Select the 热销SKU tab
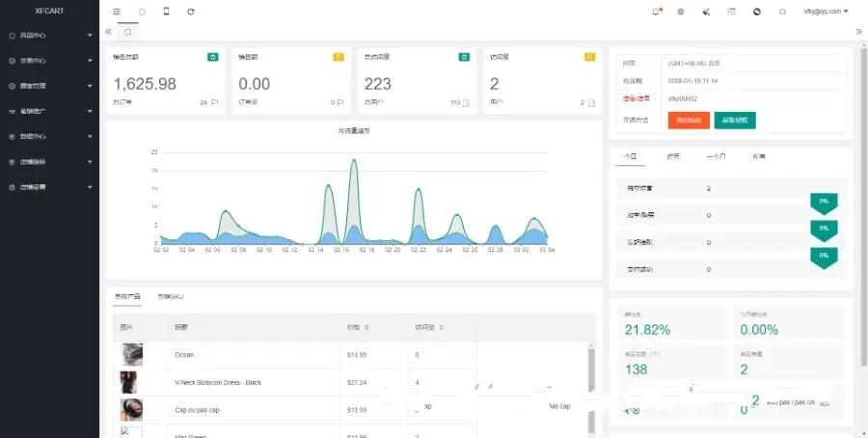The image size is (868, 438). (171, 296)
